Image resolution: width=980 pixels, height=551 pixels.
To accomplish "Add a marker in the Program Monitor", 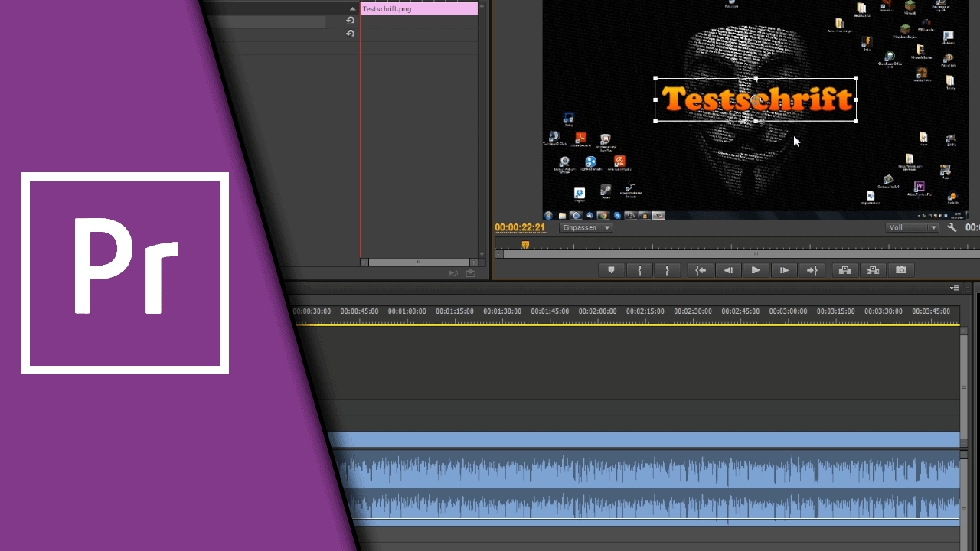I will tap(611, 270).
